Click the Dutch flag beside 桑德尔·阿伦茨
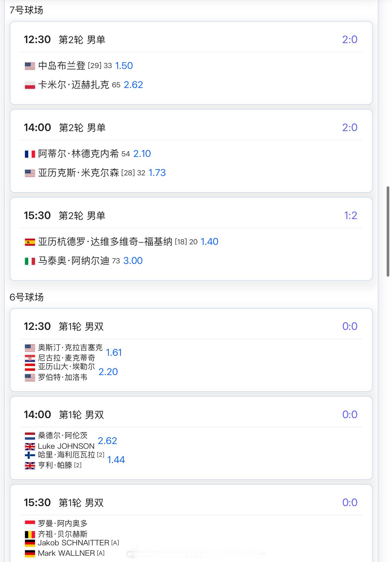 coord(30,436)
